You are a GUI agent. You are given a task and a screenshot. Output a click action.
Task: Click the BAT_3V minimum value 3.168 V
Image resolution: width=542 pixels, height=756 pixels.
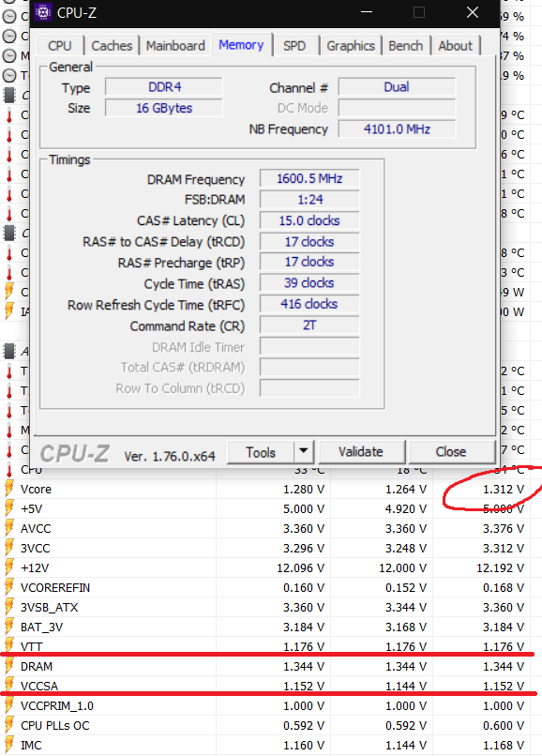tap(406, 627)
